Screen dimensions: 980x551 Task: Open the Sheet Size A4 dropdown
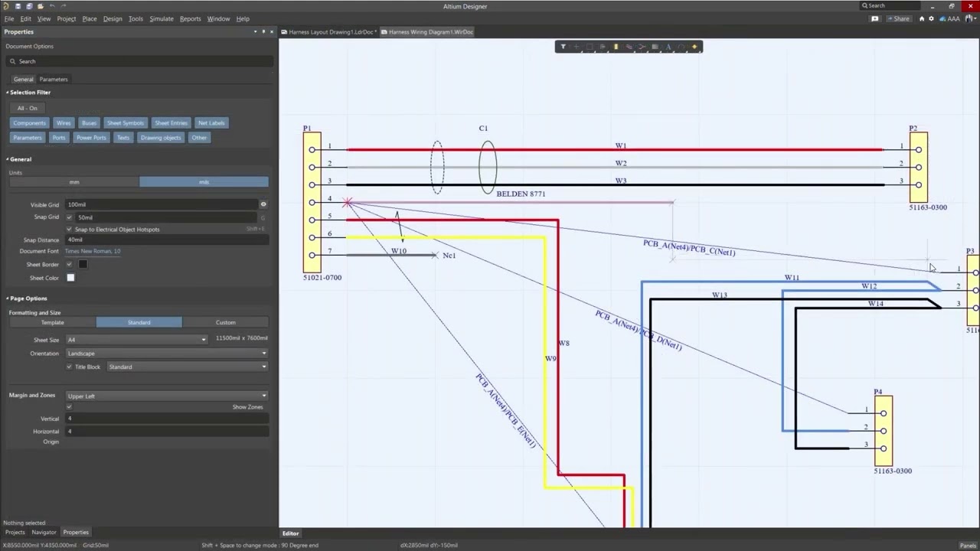[x=136, y=340]
